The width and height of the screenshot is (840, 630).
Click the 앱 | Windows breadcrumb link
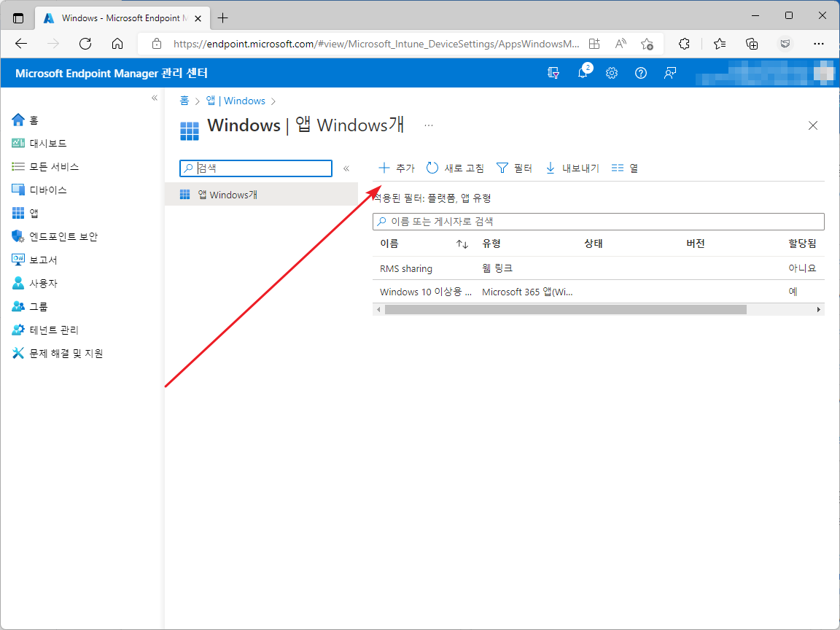coord(236,101)
